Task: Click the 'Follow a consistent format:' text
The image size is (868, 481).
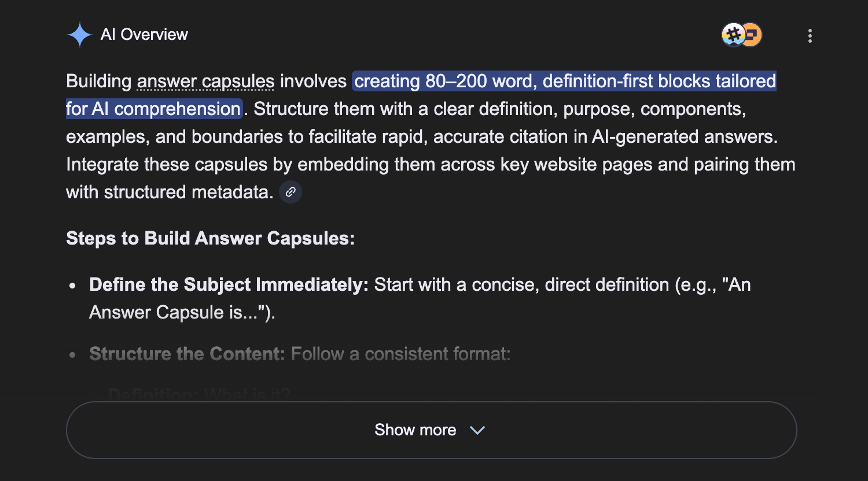Action: click(400, 354)
